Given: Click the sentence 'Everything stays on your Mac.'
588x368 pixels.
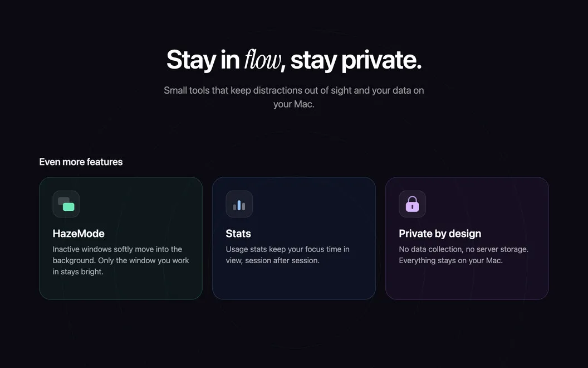Looking at the screenshot, I should coord(451,260).
